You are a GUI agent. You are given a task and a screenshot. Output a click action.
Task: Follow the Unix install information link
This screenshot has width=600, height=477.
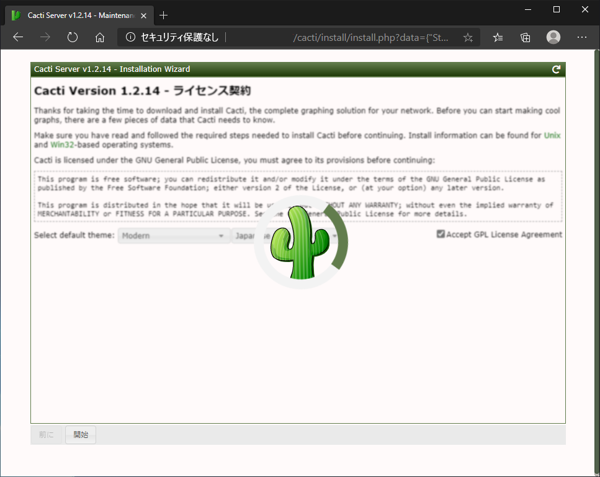(552, 135)
